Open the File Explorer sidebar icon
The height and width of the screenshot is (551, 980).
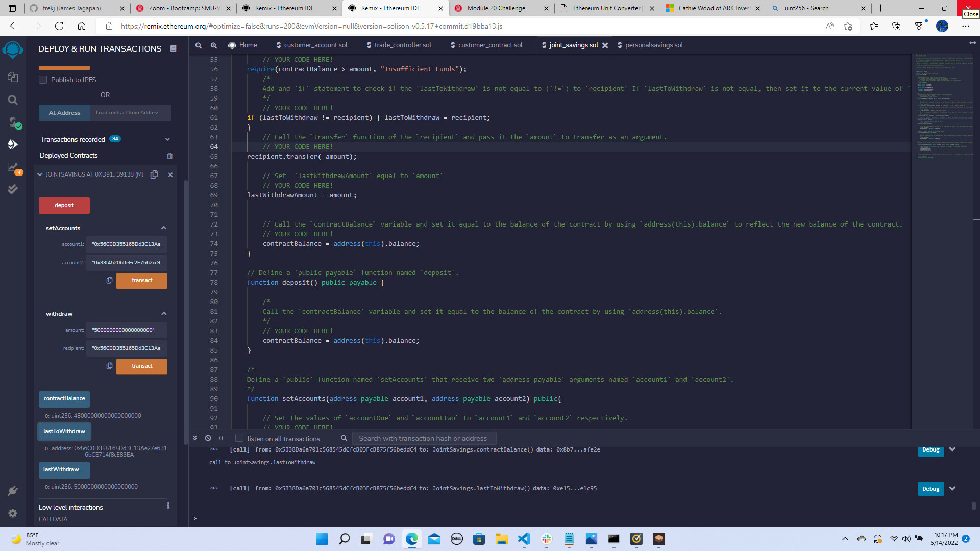click(13, 77)
